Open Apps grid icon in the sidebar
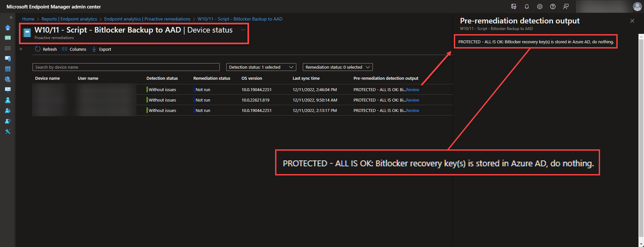This screenshot has height=247, width=644. 8,69
